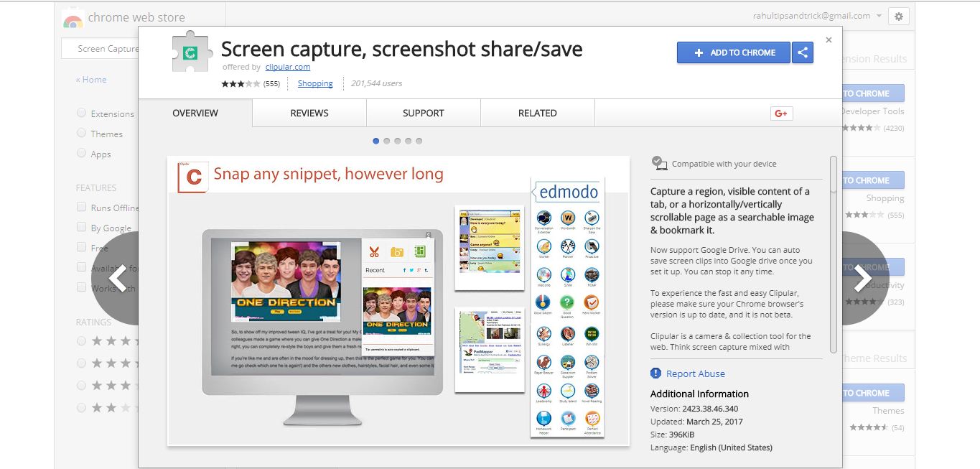Select the Apps radio button
980x469 pixels.
tap(81, 153)
